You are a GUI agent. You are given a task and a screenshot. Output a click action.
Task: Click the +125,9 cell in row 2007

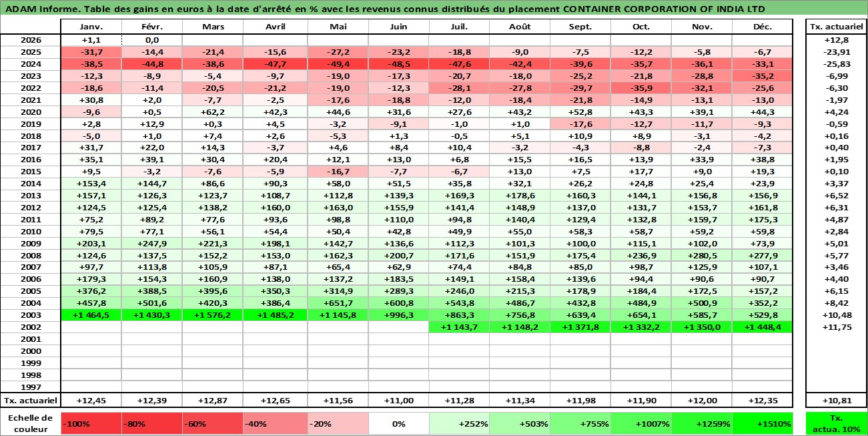pyautogui.click(x=702, y=267)
